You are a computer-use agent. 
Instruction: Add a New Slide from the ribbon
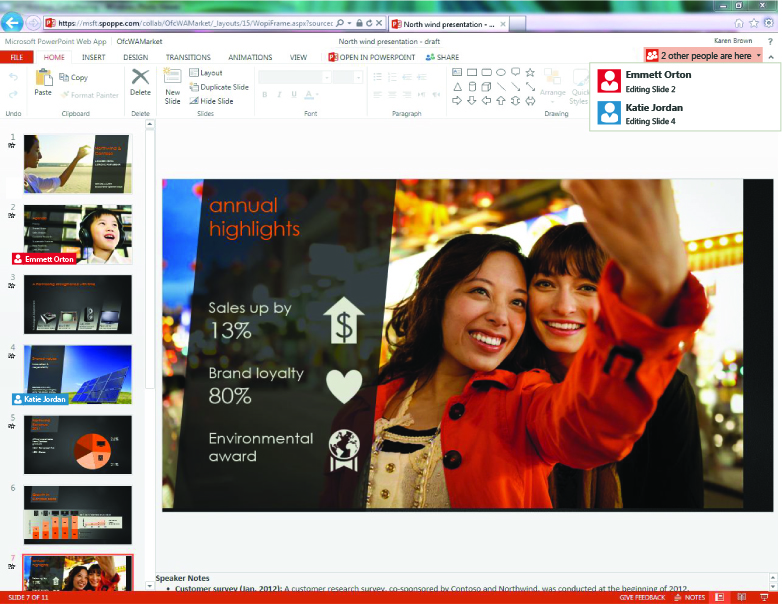(x=172, y=86)
